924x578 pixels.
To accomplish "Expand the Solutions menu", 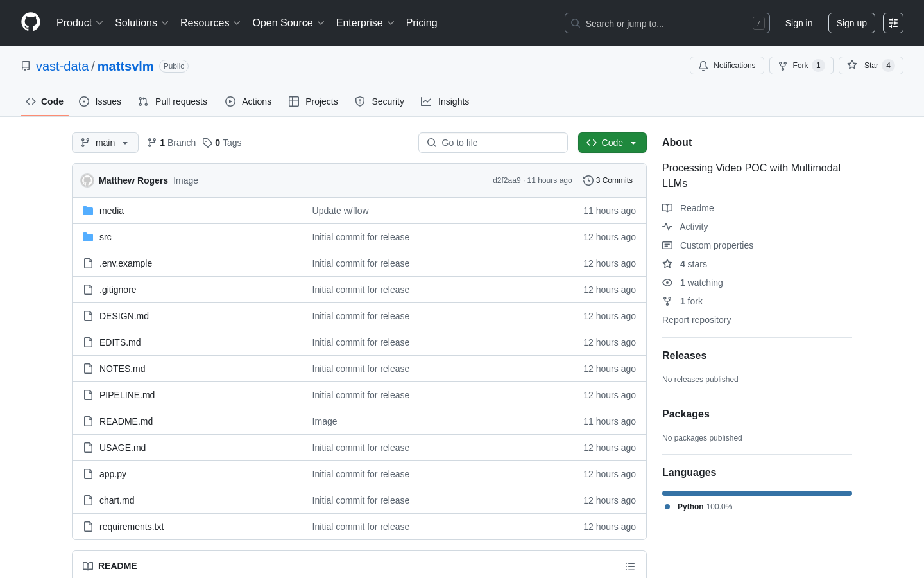I will click(141, 23).
